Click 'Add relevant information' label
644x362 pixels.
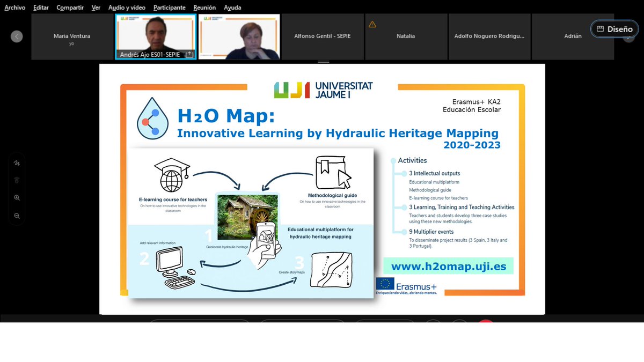tap(158, 243)
